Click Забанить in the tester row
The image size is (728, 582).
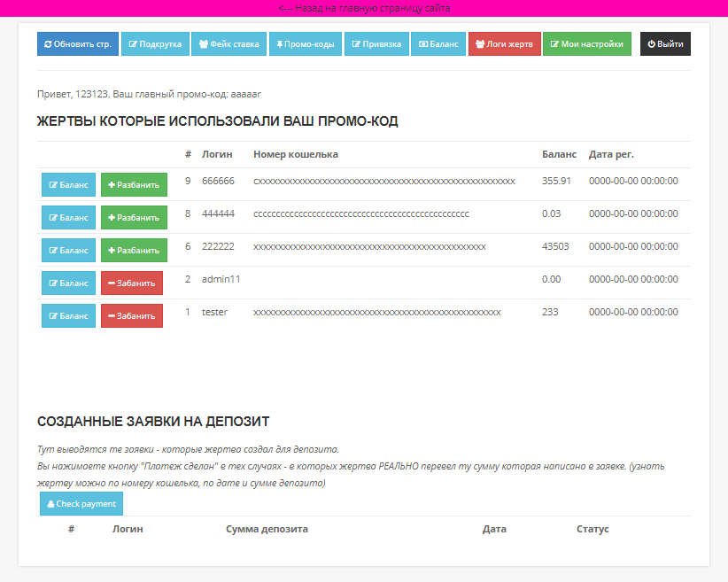coord(131,315)
